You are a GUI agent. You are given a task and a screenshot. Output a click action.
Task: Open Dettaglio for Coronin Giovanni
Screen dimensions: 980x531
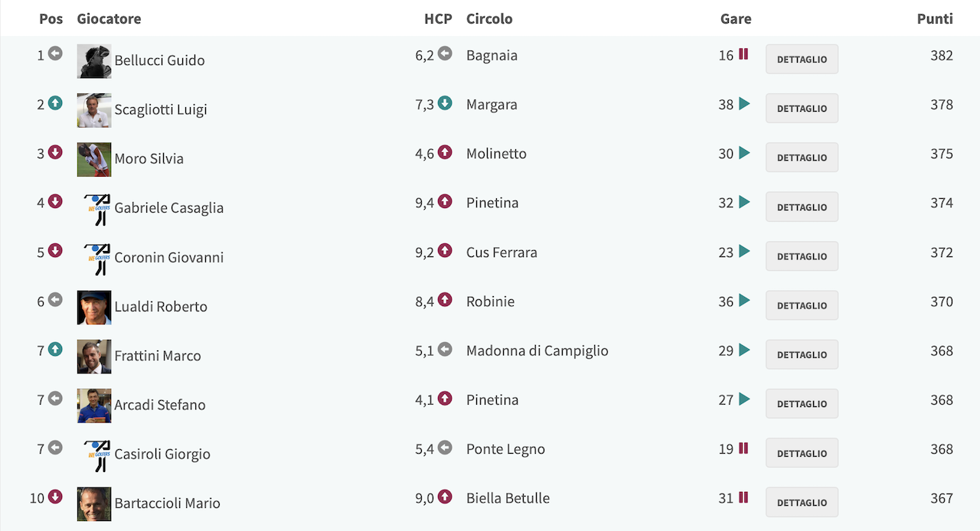tap(802, 256)
